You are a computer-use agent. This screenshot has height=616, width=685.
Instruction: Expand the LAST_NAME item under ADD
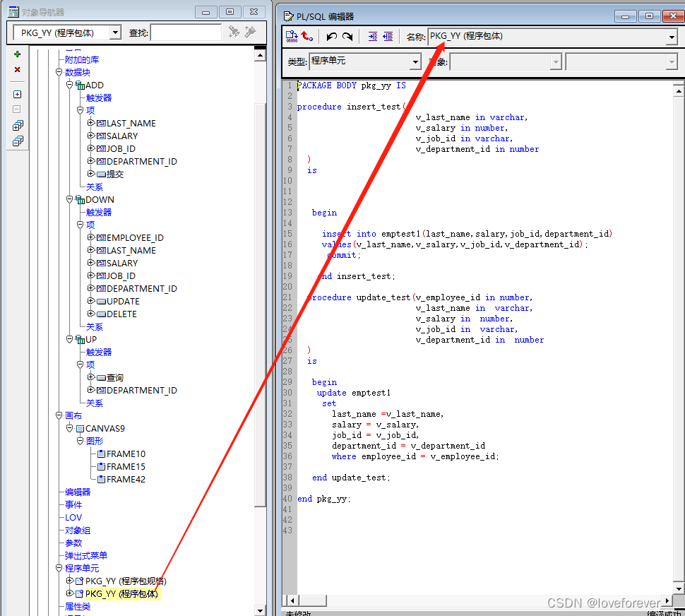click(x=90, y=123)
